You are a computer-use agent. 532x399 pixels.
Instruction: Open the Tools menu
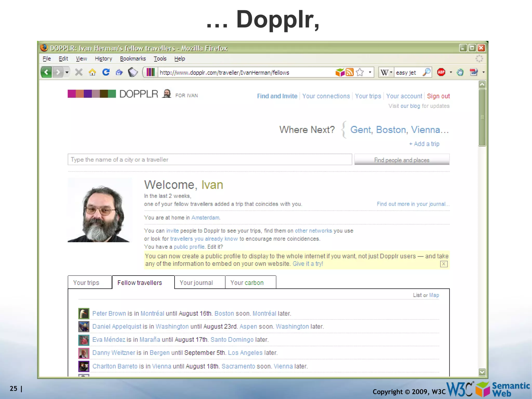point(160,59)
